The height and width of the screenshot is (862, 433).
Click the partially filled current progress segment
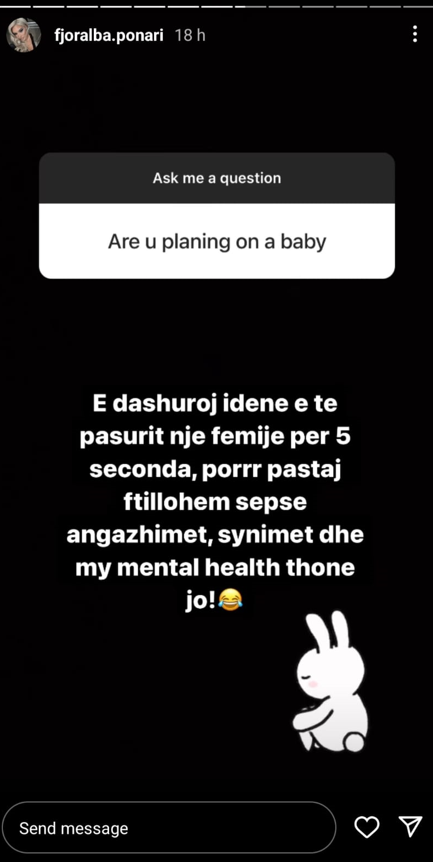[x=251, y=7]
